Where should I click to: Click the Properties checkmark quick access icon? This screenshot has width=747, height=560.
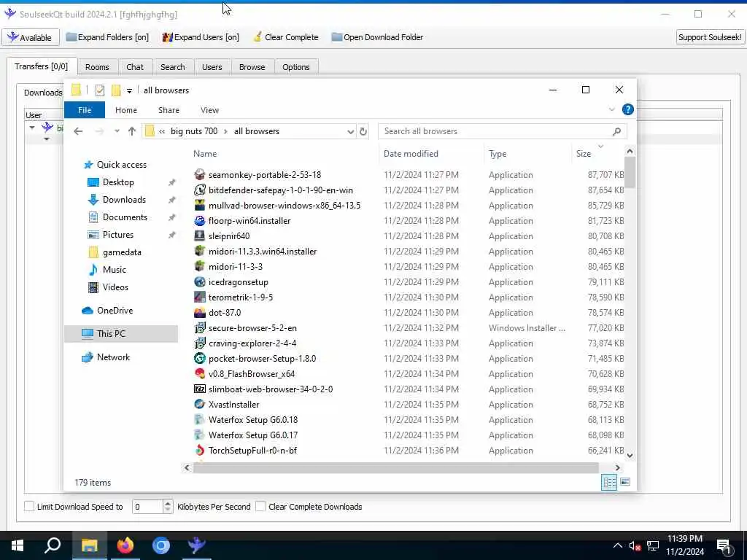click(x=99, y=90)
